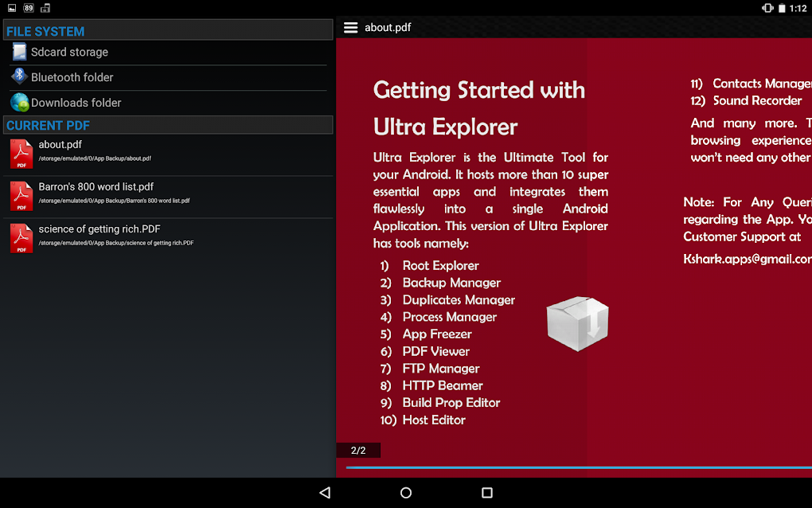Click the CURRENT PDF section header
812x508 pixels.
[x=168, y=125]
